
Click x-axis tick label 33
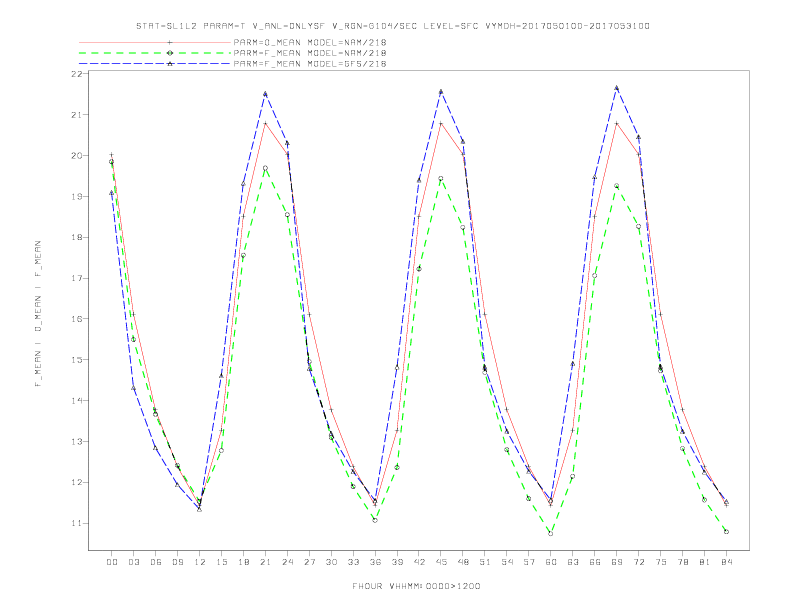tap(353, 562)
